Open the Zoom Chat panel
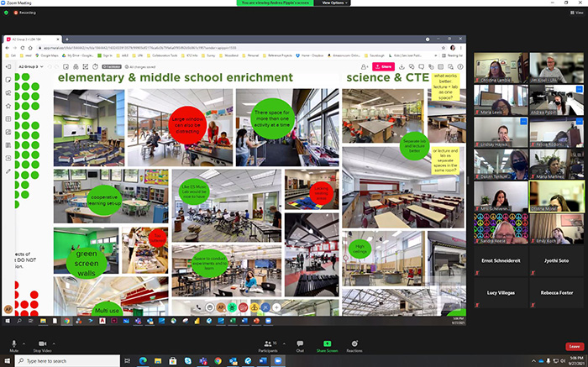588x367 pixels. 300,346
